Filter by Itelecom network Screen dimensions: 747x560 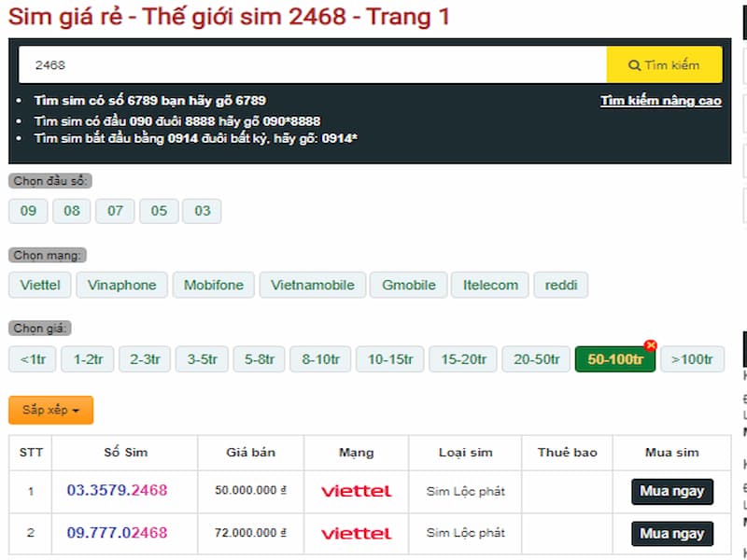(490, 285)
